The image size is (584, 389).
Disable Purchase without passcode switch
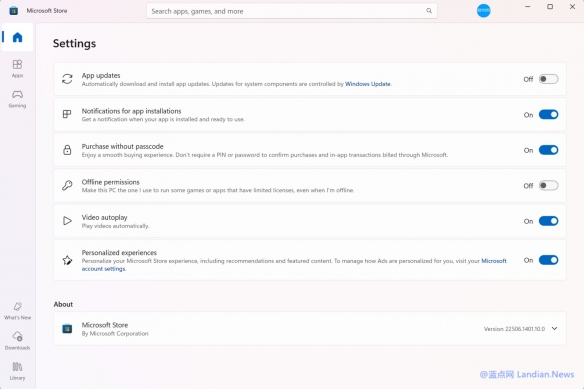click(x=548, y=150)
